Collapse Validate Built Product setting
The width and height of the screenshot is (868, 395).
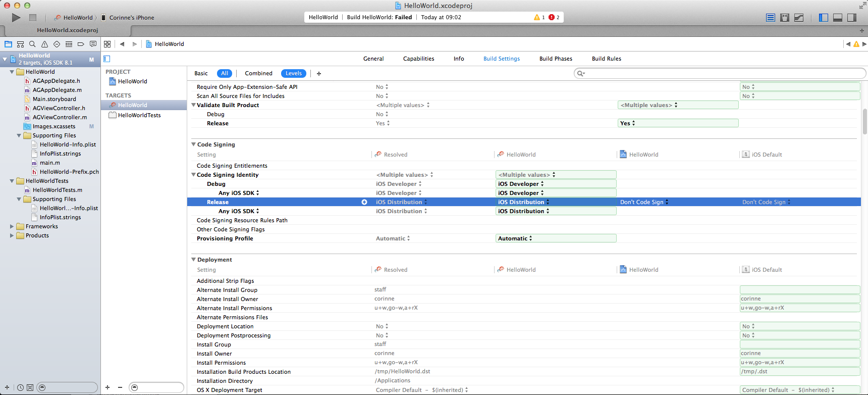[x=193, y=105]
